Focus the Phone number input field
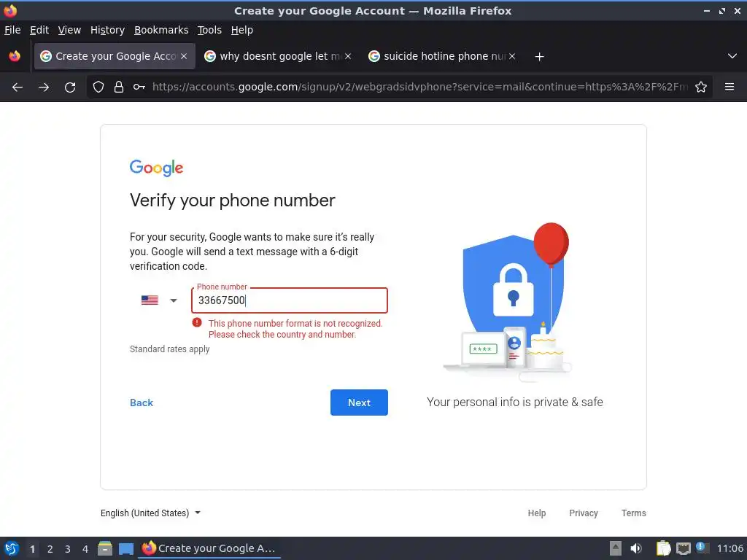 coord(290,300)
